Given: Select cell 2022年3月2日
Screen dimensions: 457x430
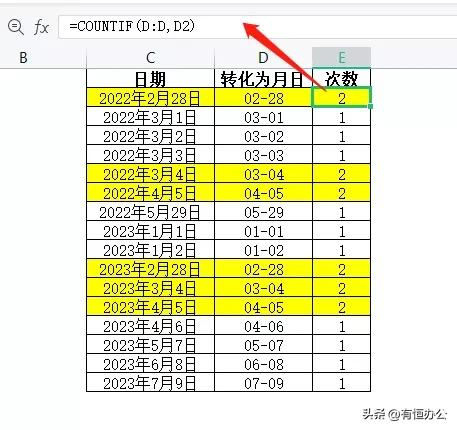Looking at the screenshot, I should click(150, 135).
